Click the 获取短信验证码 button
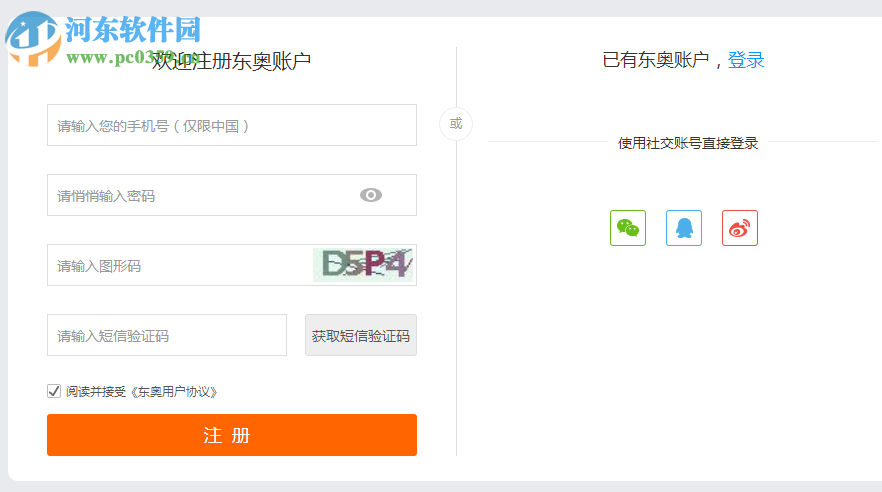The height and width of the screenshot is (492, 882). 361,335
